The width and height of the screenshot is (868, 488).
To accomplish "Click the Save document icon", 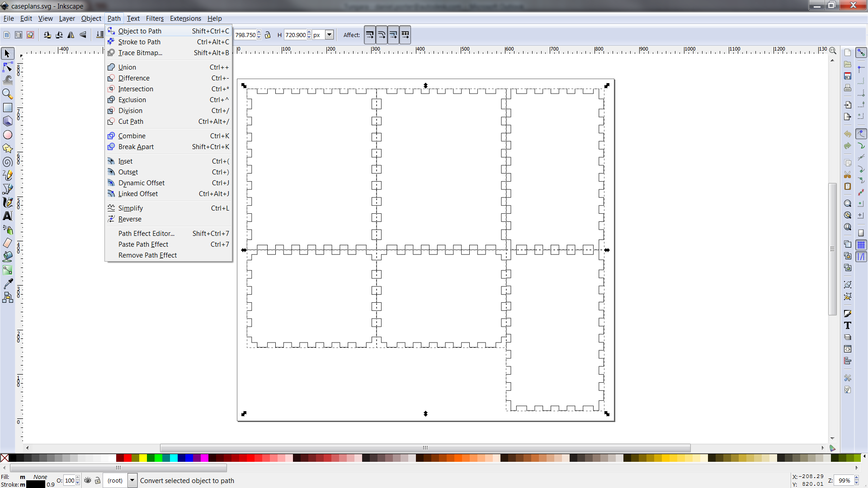I will [848, 76].
